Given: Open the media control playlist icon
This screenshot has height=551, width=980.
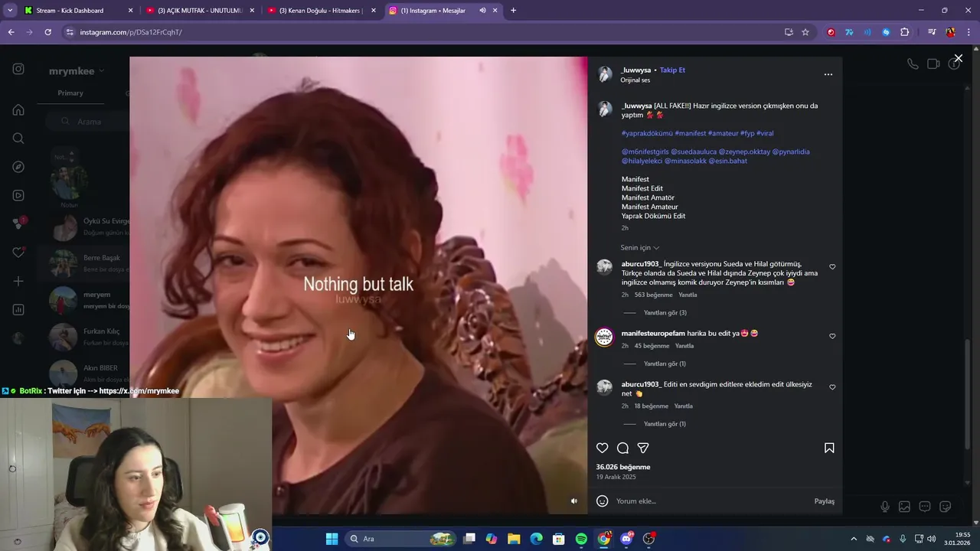Looking at the screenshot, I should 932,32.
